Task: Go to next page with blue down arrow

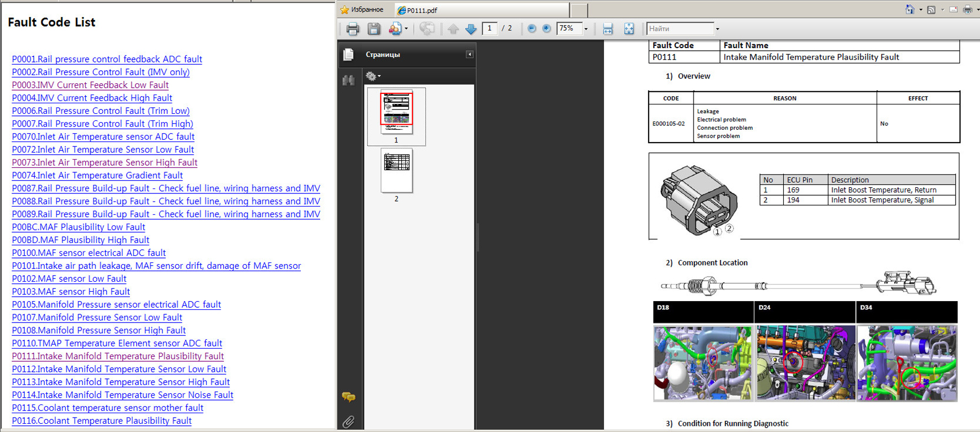Action: (471, 29)
